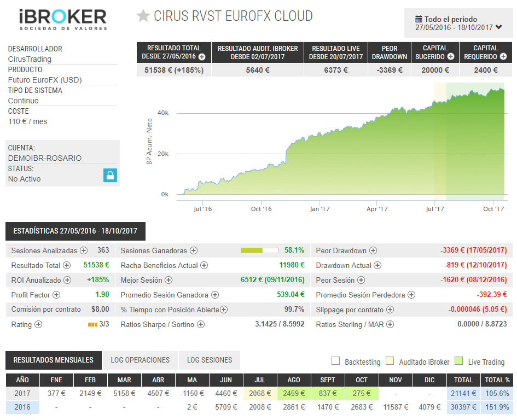
Task: Click the 105.6% total percent cell
Action: 497,393
